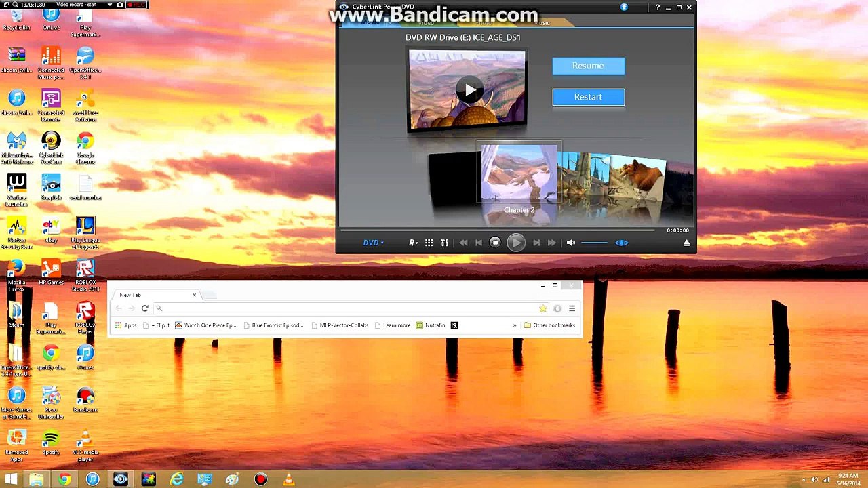Select the bear chapter thumbnail
The height and width of the screenshot is (488, 868).
click(x=637, y=178)
